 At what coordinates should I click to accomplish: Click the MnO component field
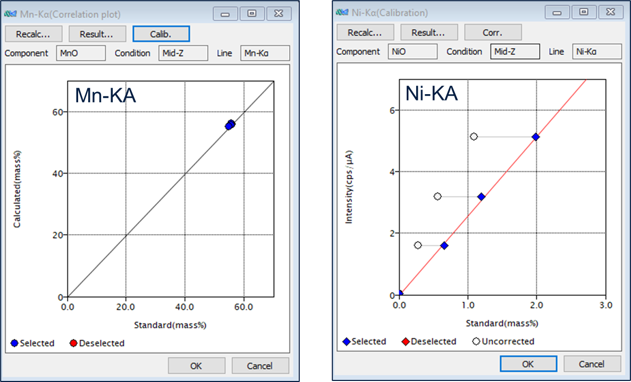pyautogui.click(x=81, y=53)
